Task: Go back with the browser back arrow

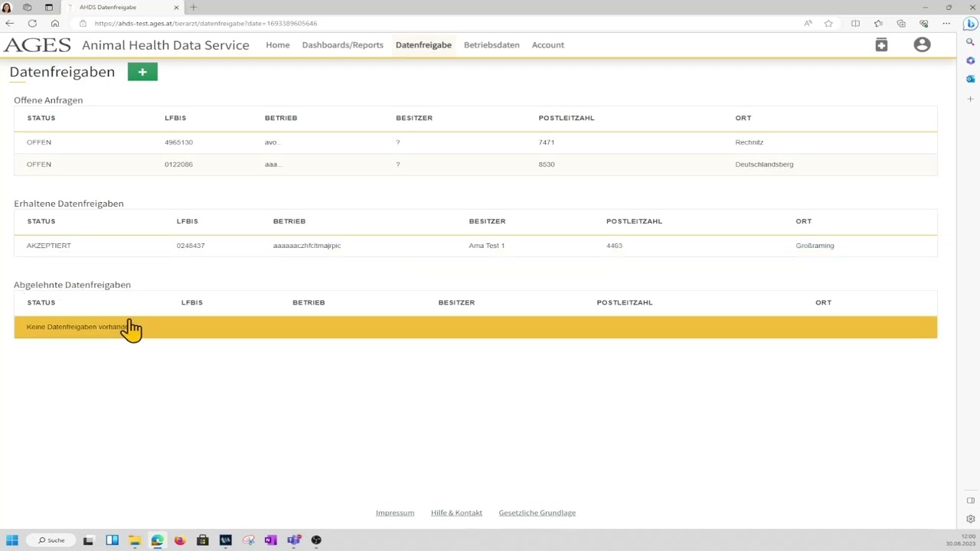Action: coord(9,24)
